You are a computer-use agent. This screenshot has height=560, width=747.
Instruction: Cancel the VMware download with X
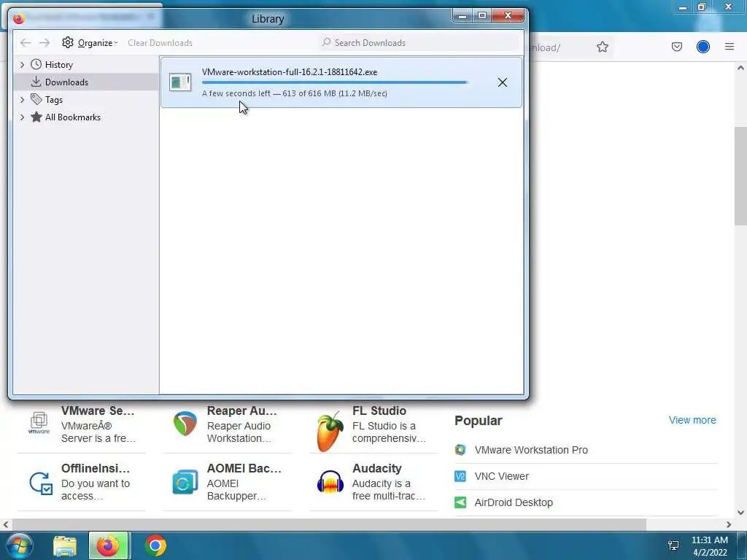pyautogui.click(x=502, y=82)
